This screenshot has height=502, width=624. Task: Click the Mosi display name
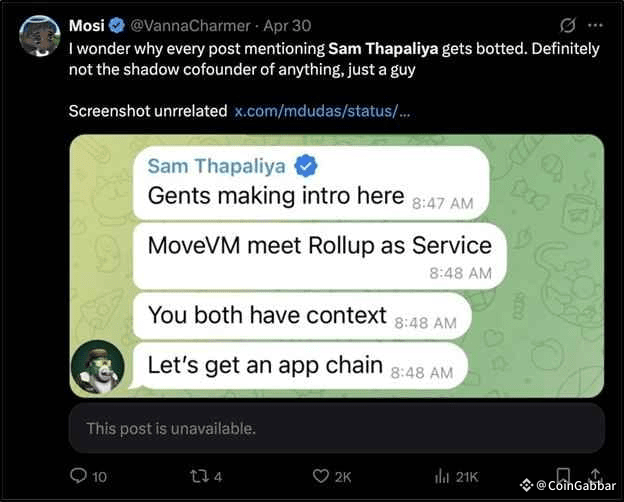click(86, 26)
